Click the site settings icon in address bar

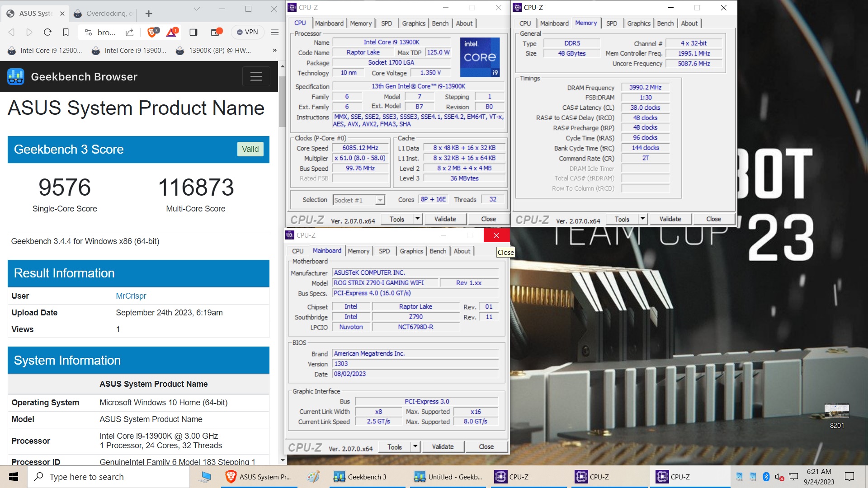[x=88, y=32]
